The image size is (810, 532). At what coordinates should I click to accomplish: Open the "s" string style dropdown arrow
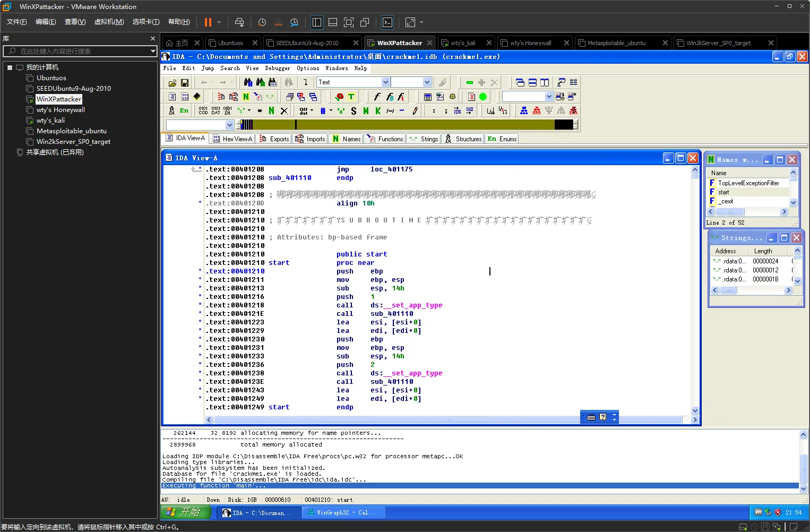point(249,110)
